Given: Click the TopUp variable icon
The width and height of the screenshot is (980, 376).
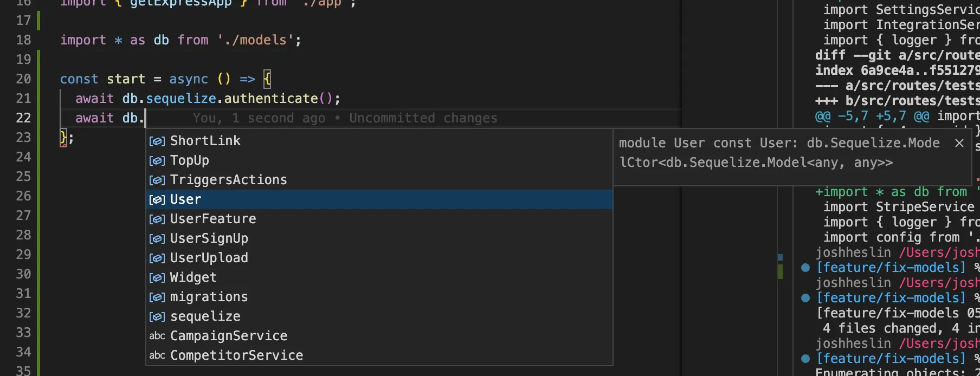Looking at the screenshot, I should pyautogui.click(x=157, y=161).
